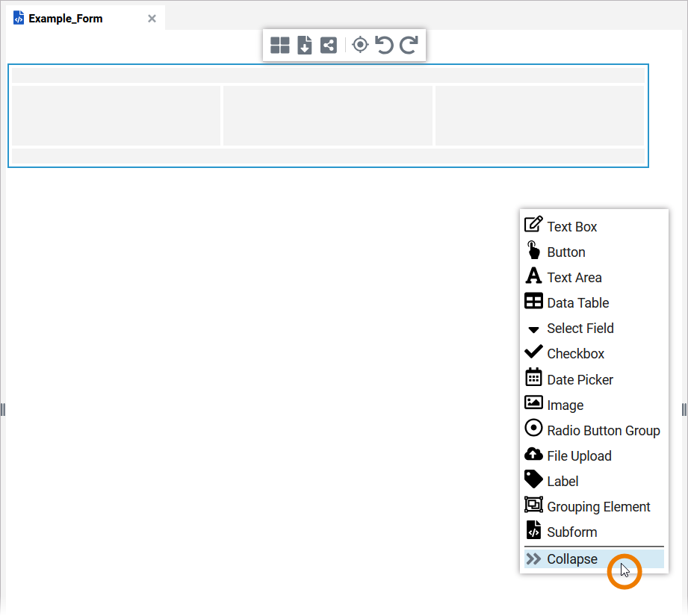This screenshot has height=616, width=688.
Task: Click the grid layout icon in toolbar
Action: pos(280,46)
